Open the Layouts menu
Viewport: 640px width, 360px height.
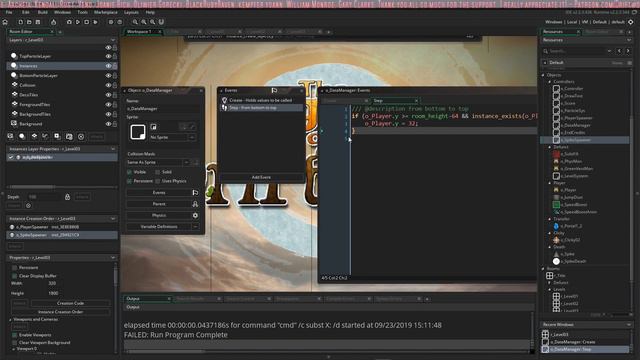[131, 12]
